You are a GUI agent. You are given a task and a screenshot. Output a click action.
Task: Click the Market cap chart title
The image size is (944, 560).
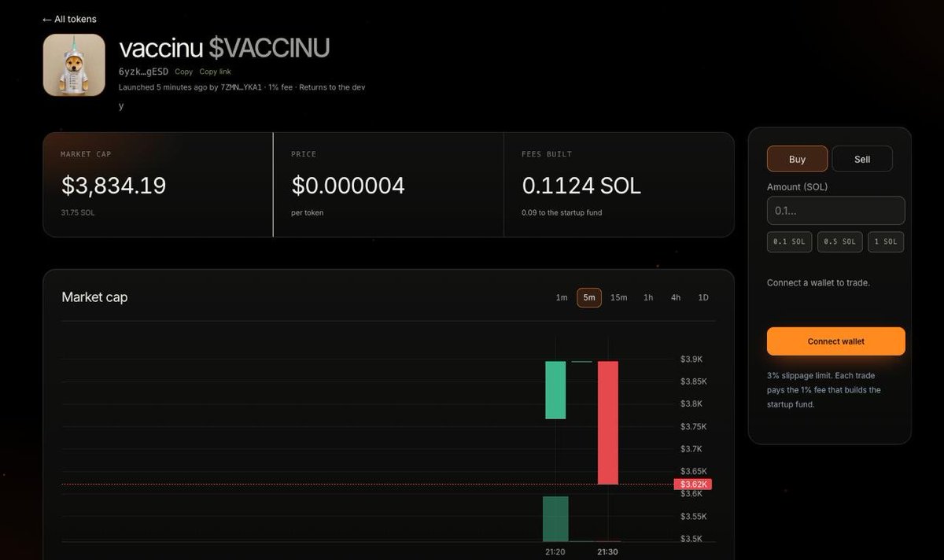pos(94,297)
